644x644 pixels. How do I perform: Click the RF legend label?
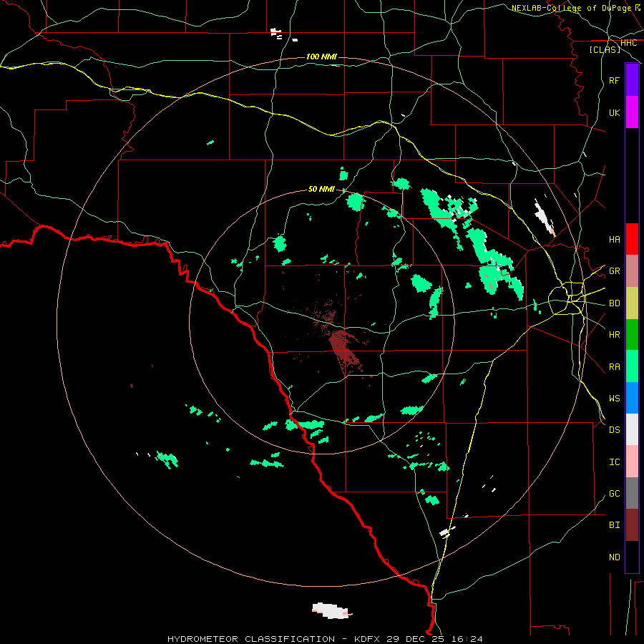pos(614,80)
